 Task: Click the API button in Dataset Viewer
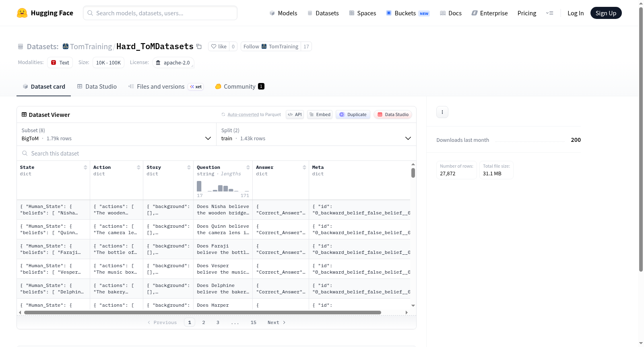(295, 114)
